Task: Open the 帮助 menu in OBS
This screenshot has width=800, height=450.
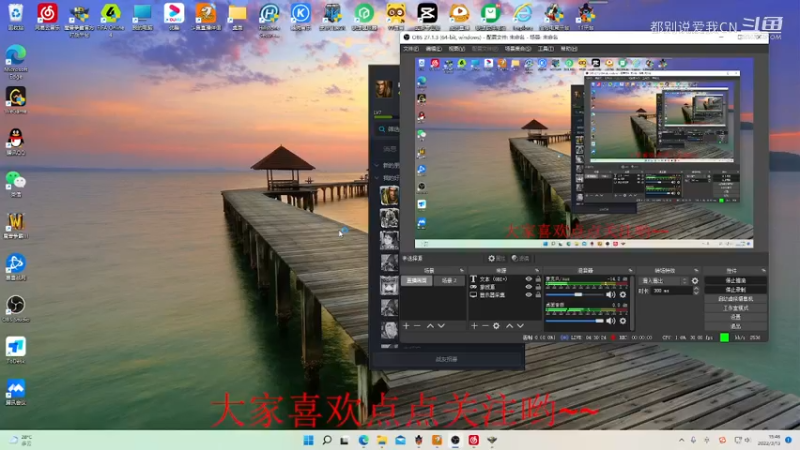Action: [x=568, y=49]
